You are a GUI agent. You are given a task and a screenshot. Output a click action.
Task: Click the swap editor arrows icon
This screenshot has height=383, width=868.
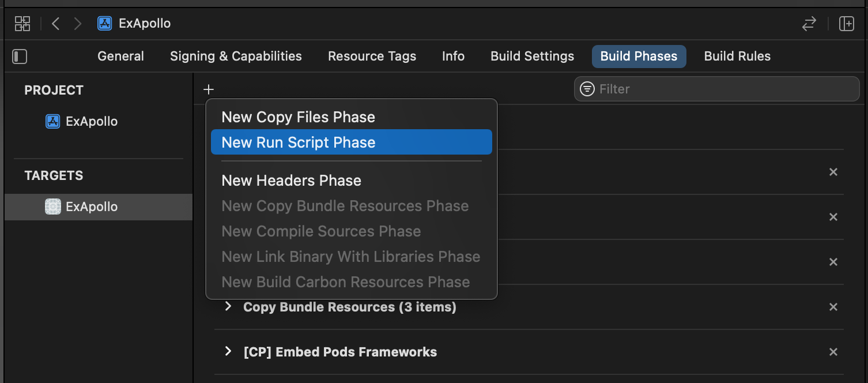click(x=809, y=24)
